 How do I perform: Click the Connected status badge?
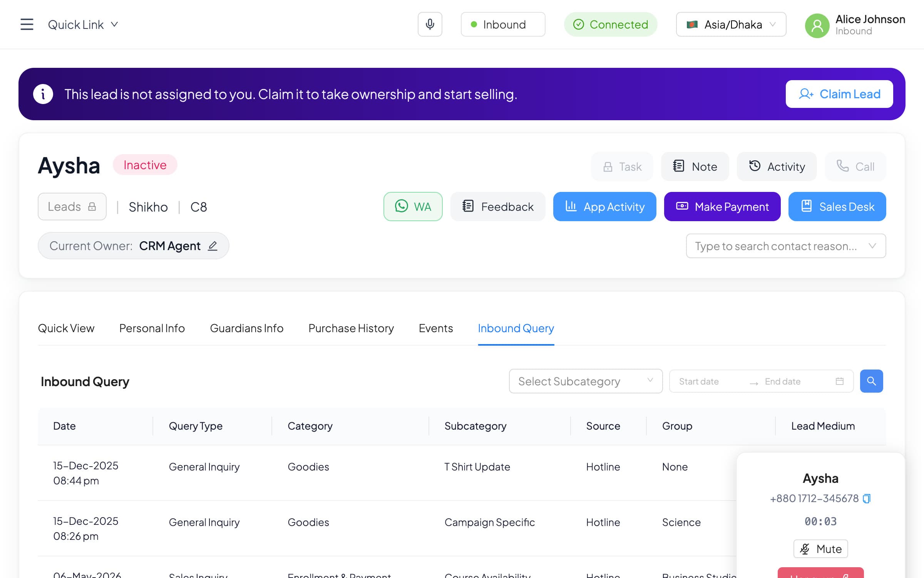(611, 24)
